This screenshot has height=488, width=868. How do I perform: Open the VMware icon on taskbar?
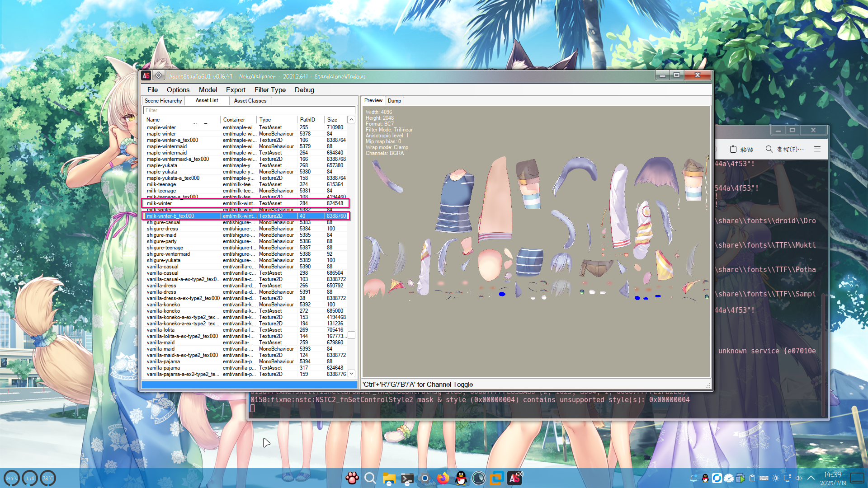[x=497, y=478]
